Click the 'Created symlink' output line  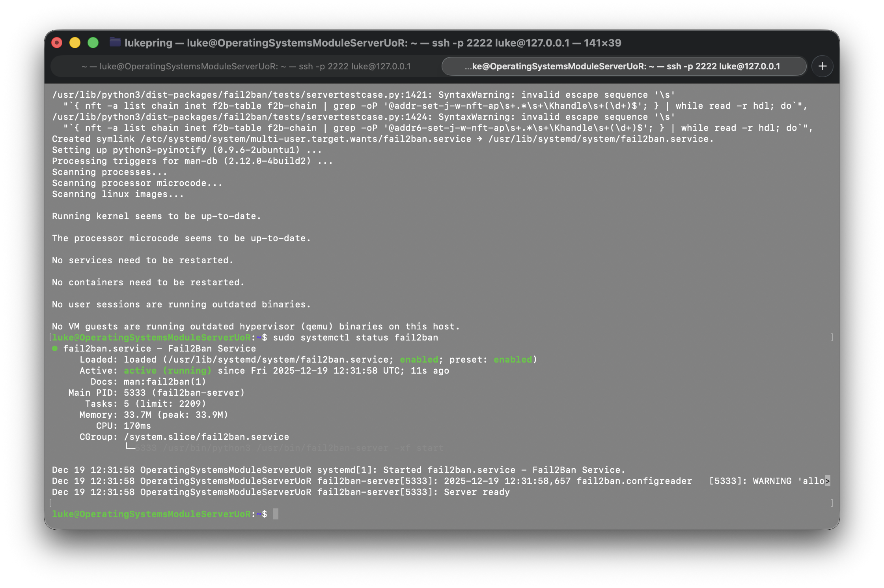[382, 139]
